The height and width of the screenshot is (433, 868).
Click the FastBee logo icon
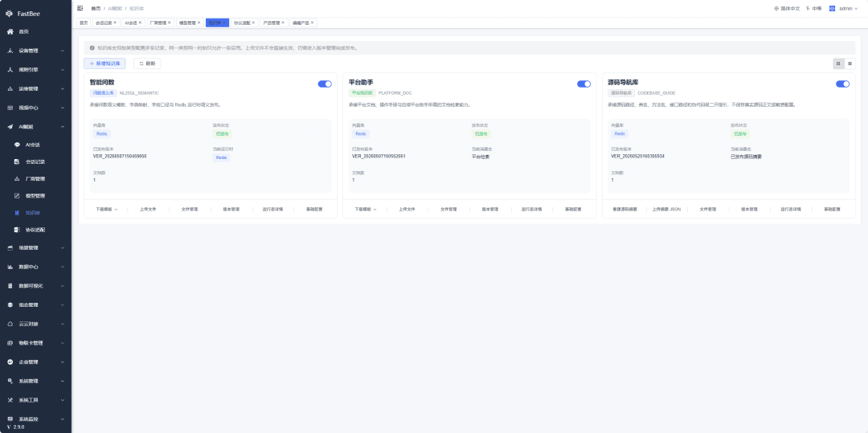click(x=10, y=13)
